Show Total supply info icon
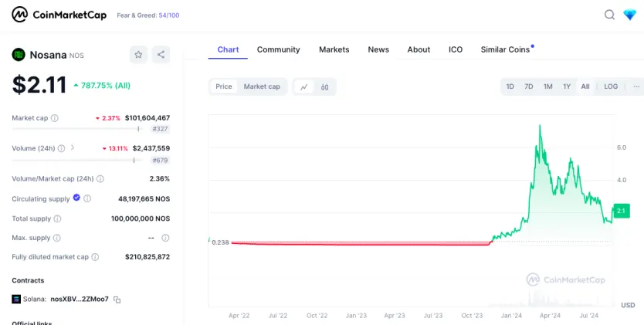Screen dimensions: 644x325 coord(57,218)
